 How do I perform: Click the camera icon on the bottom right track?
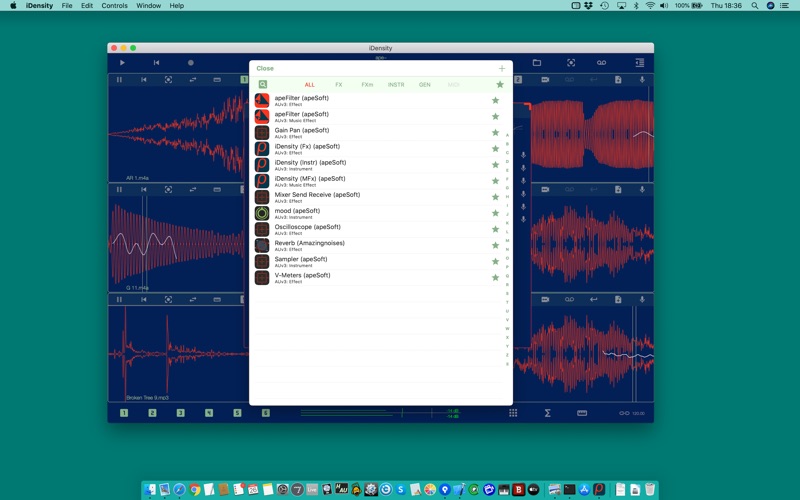(545, 299)
